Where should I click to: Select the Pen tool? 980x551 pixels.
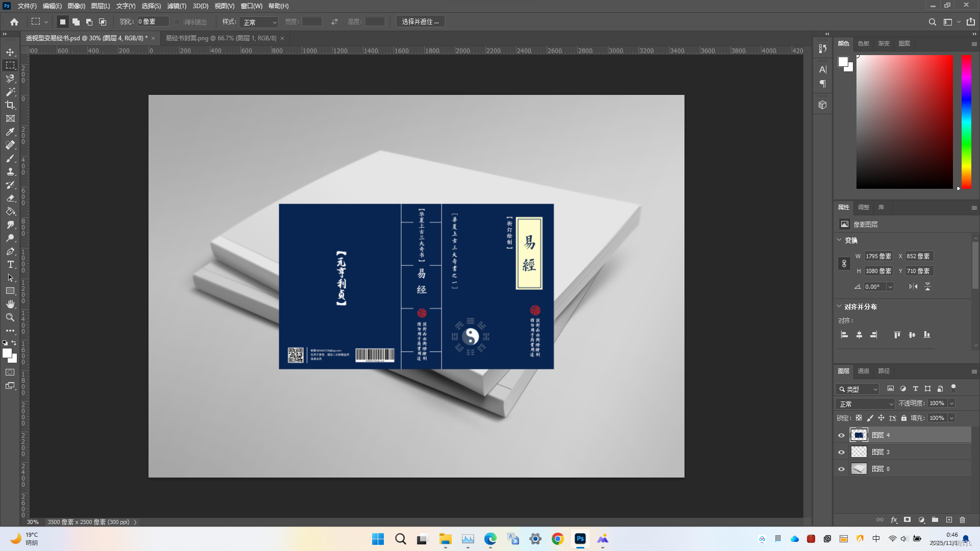coord(10,251)
